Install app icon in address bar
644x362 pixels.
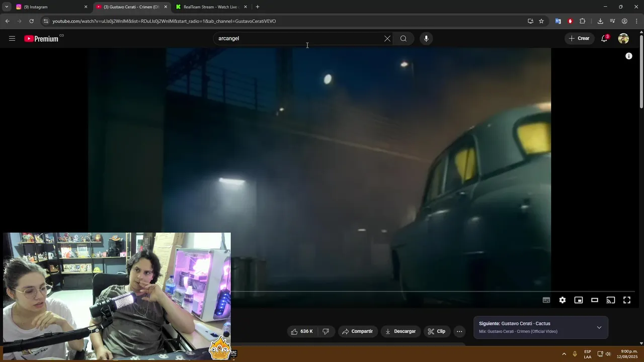530,21
